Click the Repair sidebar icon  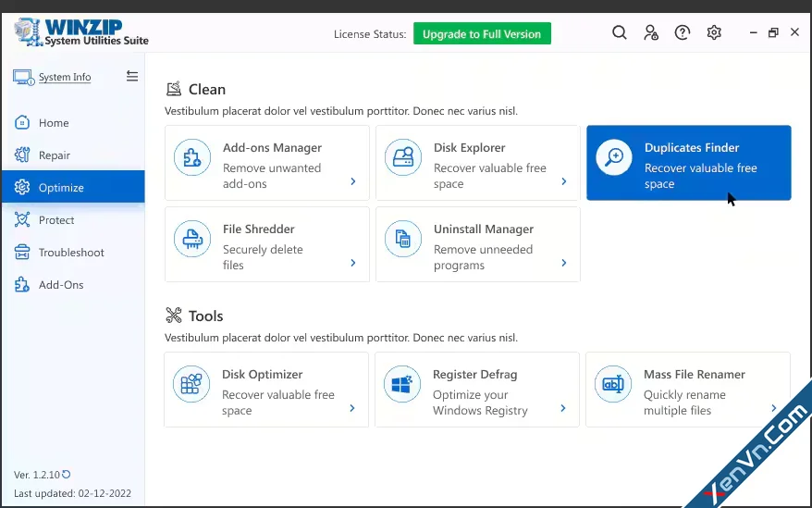point(22,155)
